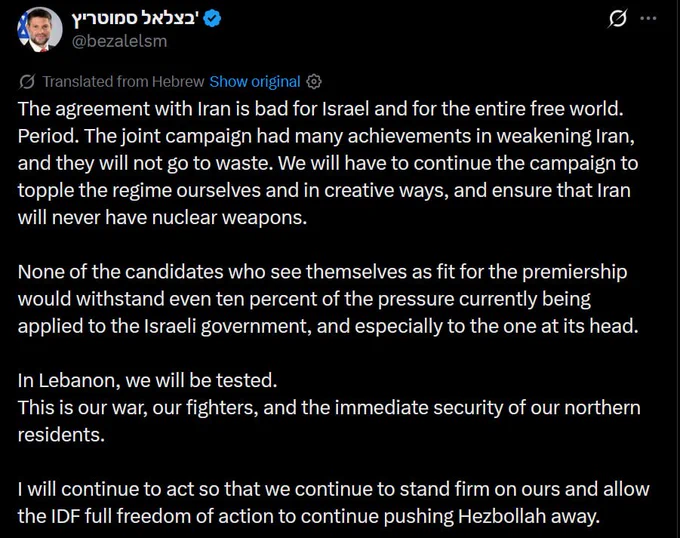Open the Grok explain-post icon at top right
The image size is (680, 538).
click(x=617, y=19)
